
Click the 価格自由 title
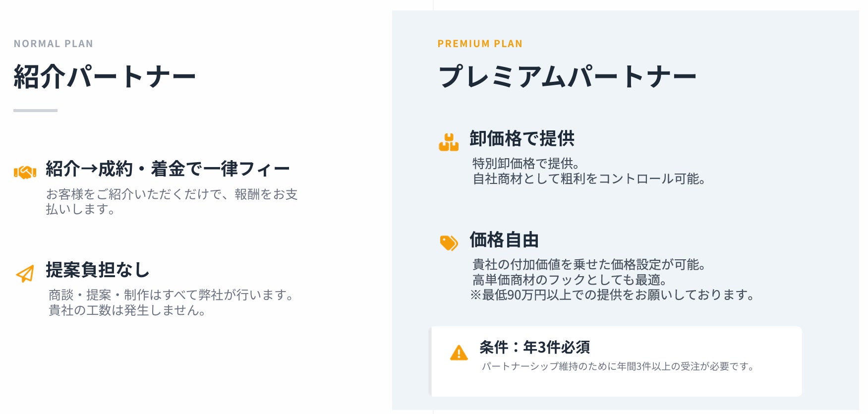pyautogui.click(x=504, y=239)
